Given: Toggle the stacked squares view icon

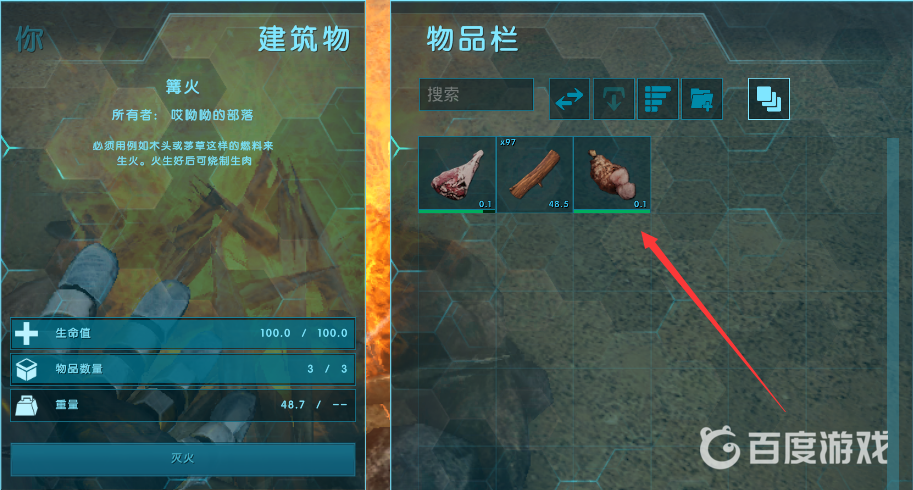Looking at the screenshot, I should pos(769,99).
